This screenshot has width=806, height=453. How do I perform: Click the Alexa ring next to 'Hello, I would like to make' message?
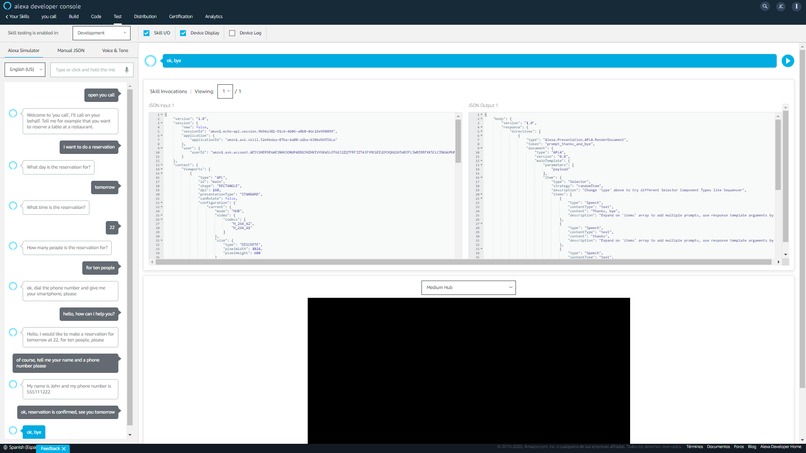click(13, 332)
